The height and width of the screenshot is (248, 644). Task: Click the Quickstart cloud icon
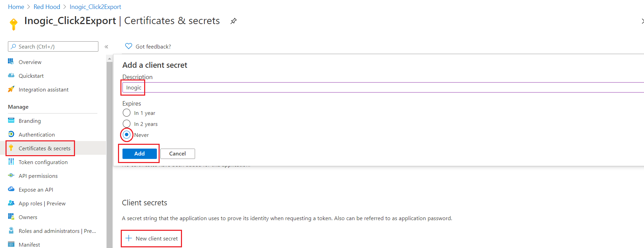pos(11,75)
